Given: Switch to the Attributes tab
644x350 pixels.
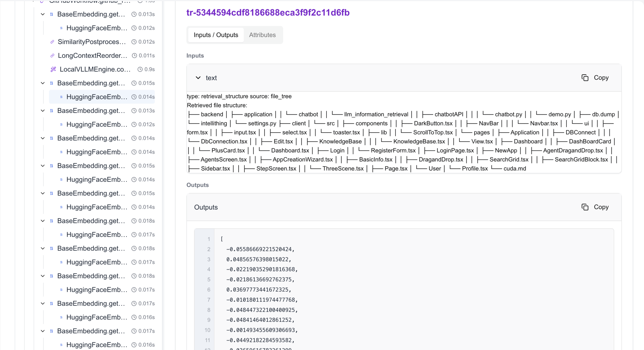Looking at the screenshot, I should (x=262, y=35).
